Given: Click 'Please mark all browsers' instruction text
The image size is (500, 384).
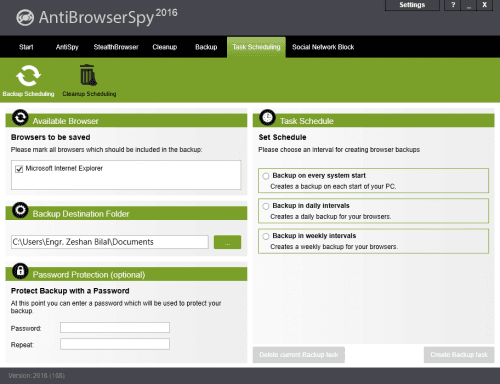Looking at the screenshot, I should click(106, 150).
